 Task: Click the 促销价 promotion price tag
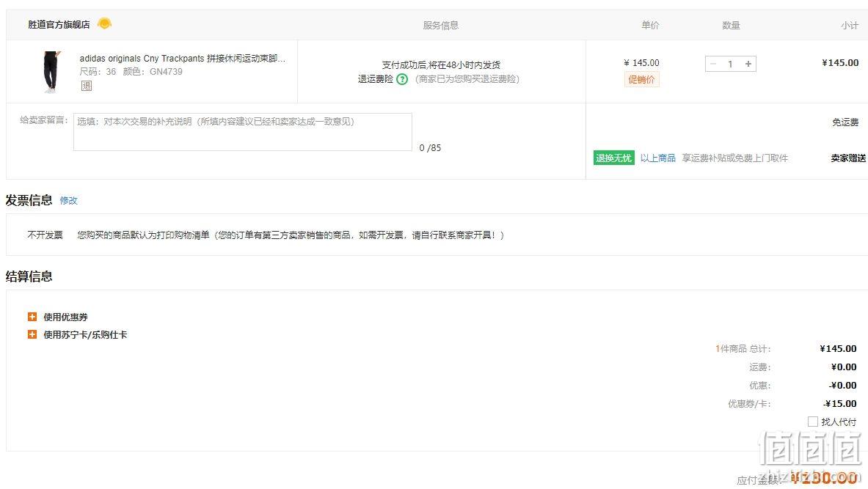[x=641, y=80]
